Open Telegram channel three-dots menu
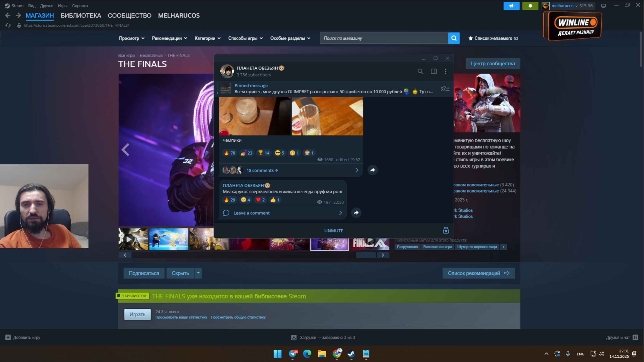Viewport: 644px width, 362px height. (x=446, y=72)
